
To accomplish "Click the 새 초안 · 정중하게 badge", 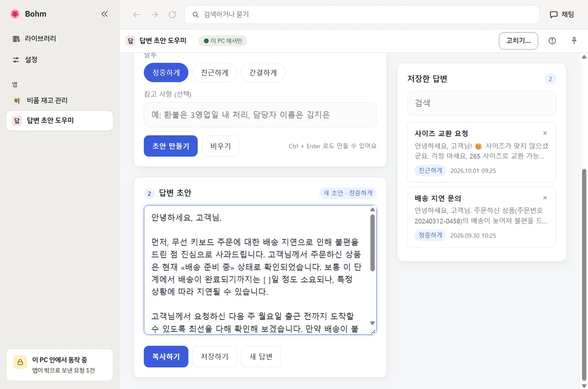I will coord(348,193).
